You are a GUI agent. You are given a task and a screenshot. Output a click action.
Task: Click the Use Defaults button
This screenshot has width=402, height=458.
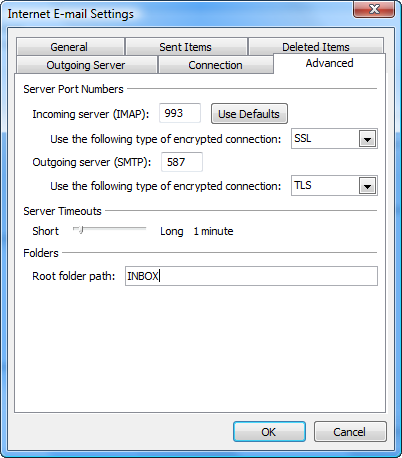[x=249, y=114]
